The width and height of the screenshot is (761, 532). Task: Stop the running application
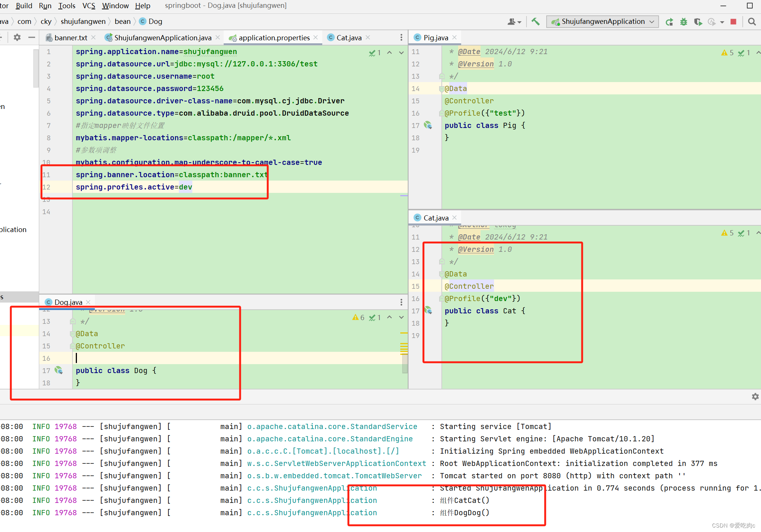click(x=733, y=22)
